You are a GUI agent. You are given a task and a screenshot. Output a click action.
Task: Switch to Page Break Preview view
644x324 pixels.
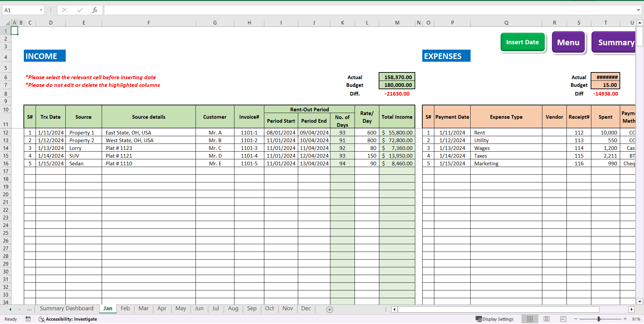(x=563, y=319)
